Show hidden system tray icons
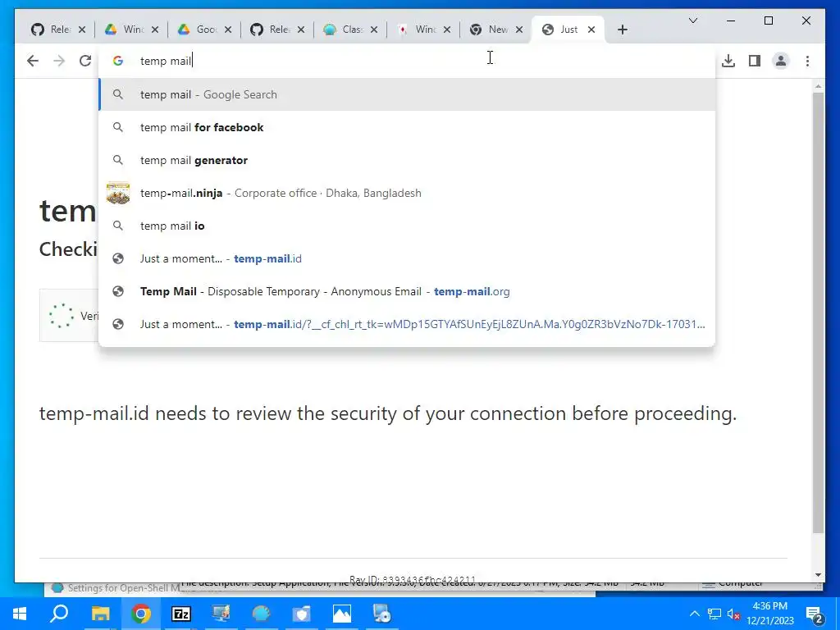Viewport: 840px width, 630px height. [x=694, y=614]
